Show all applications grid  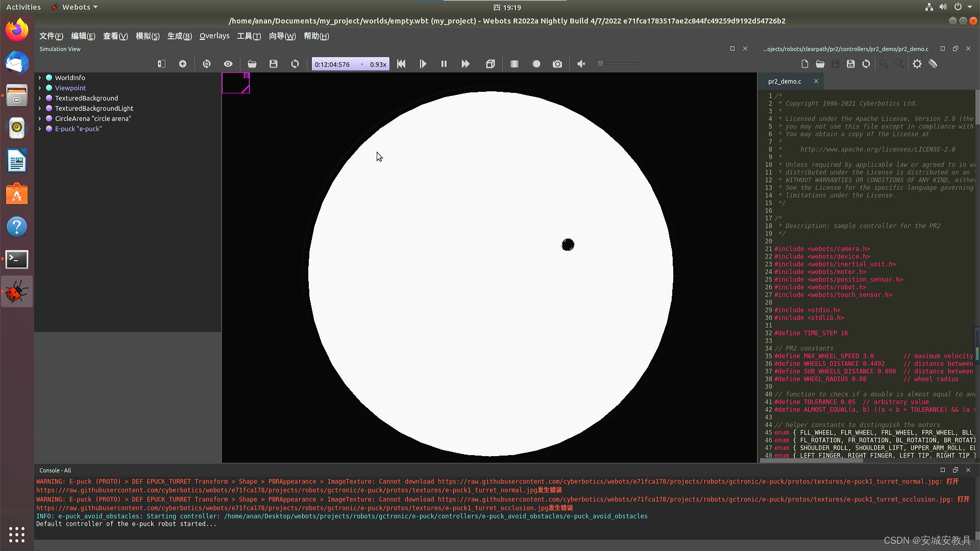click(x=17, y=534)
